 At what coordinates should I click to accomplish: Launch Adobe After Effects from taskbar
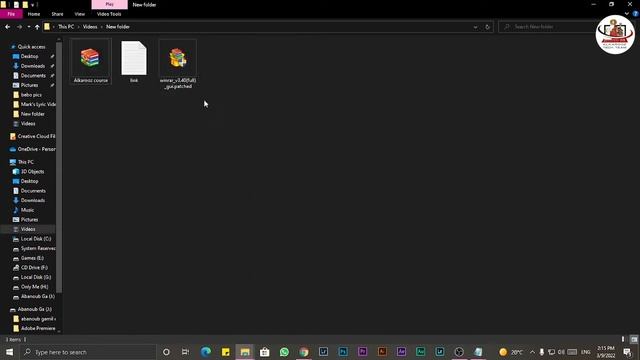(401, 352)
